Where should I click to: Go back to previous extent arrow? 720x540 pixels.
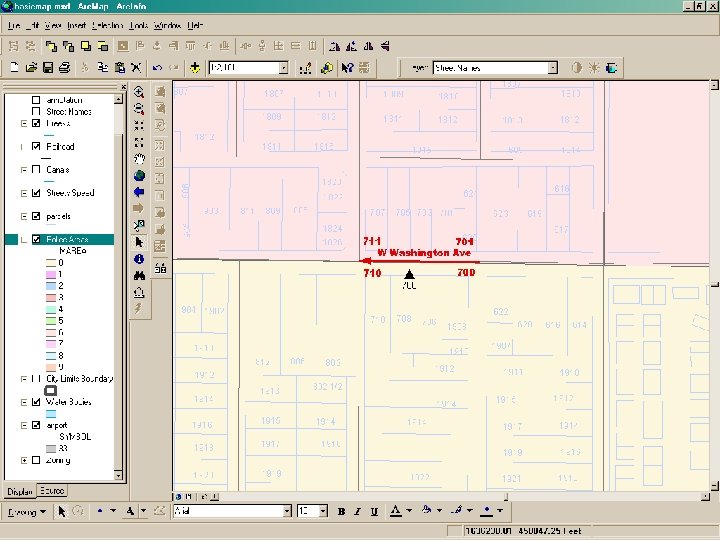pos(139,192)
